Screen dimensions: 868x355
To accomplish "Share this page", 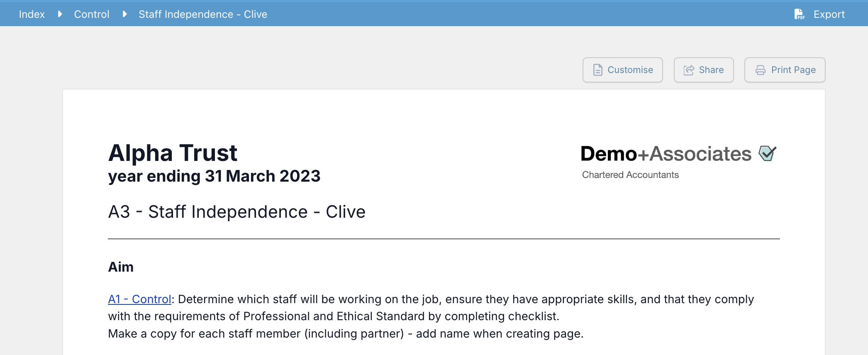I will [704, 70].
